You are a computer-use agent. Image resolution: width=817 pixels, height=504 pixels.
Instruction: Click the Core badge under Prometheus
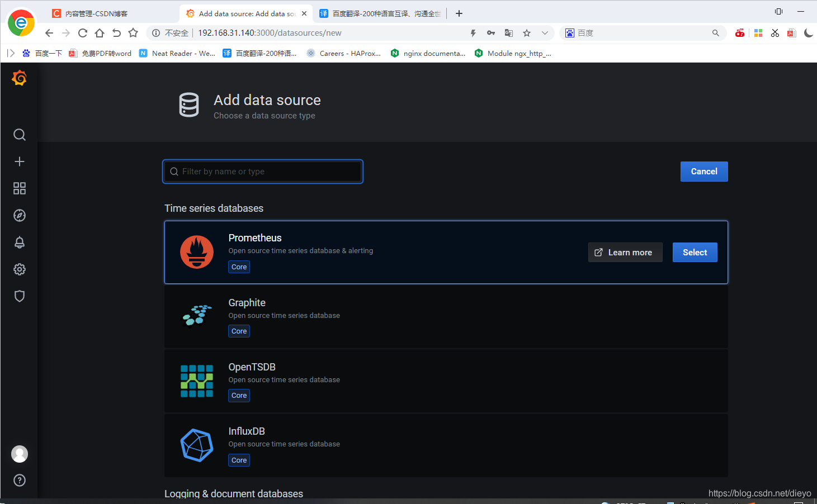pyautogui.click(x=239, y=267)
